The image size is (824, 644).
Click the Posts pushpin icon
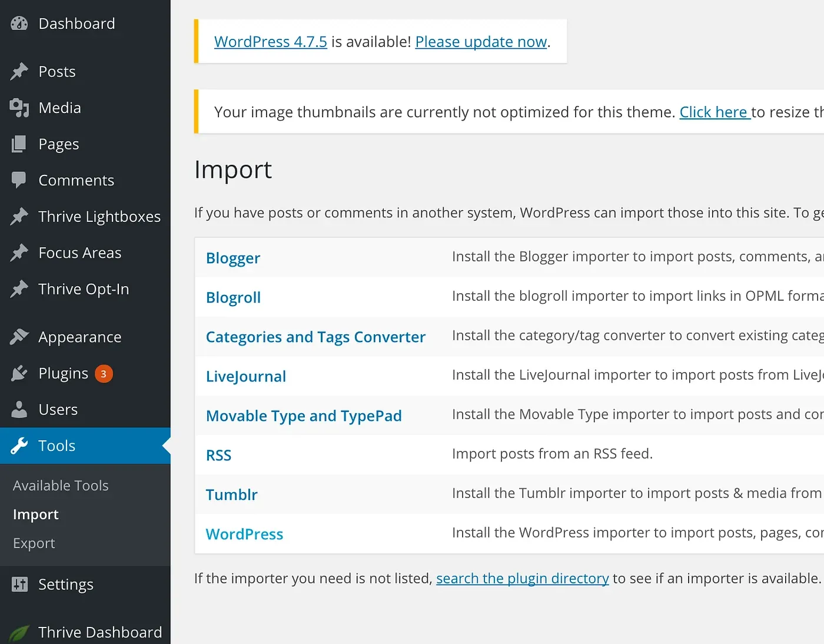(19, 71)
